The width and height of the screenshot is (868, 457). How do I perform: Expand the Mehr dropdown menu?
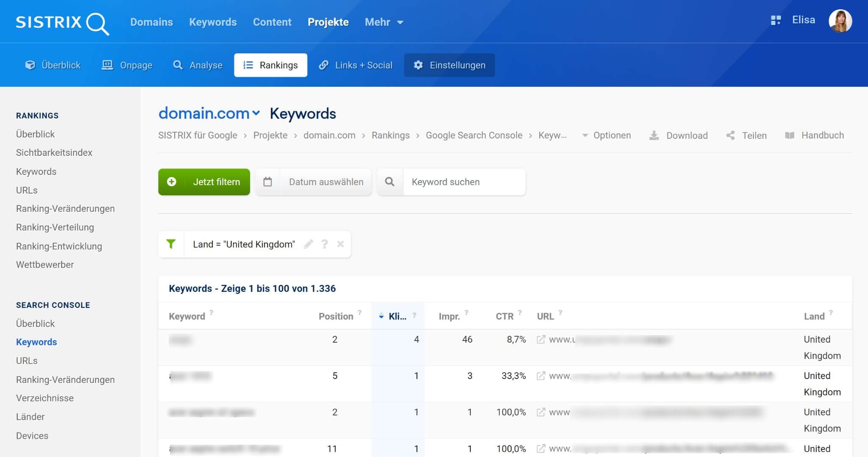[x=384, y=22]
